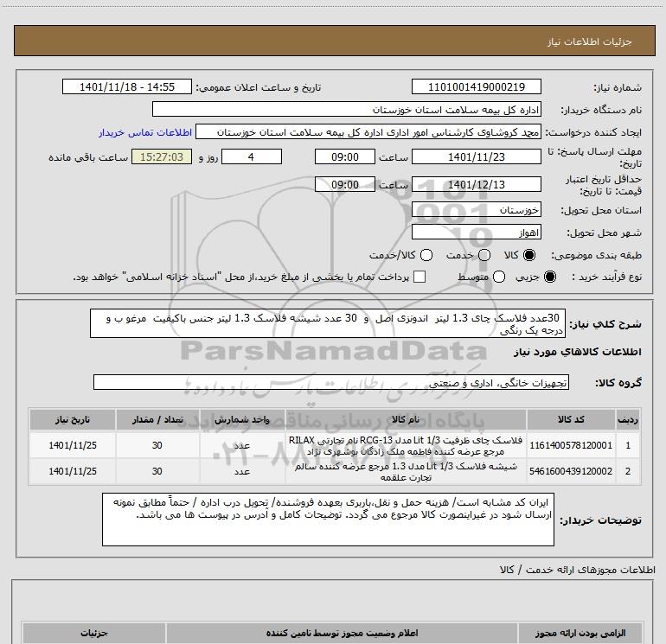Click the اطلاعات مجوزهای ارائه خدمت / کالا heading
This screenshot has width=666, height=644.
click(x=577, y=570)
